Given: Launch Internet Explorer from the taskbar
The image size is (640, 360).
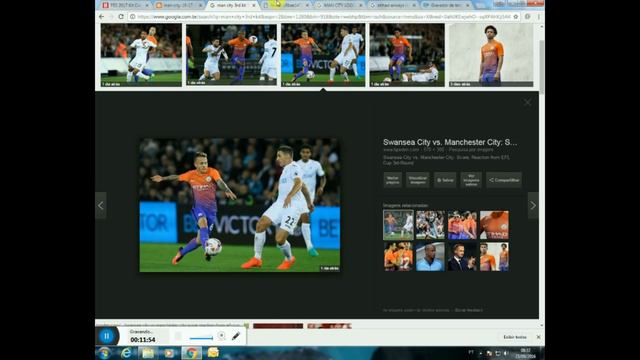Looking at the screenshot, I should 126,353.
